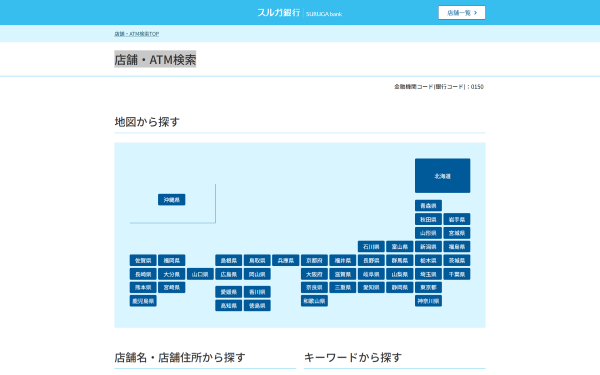
Task: Select 沖縄県 on the map
Action: tap(171, 200)
